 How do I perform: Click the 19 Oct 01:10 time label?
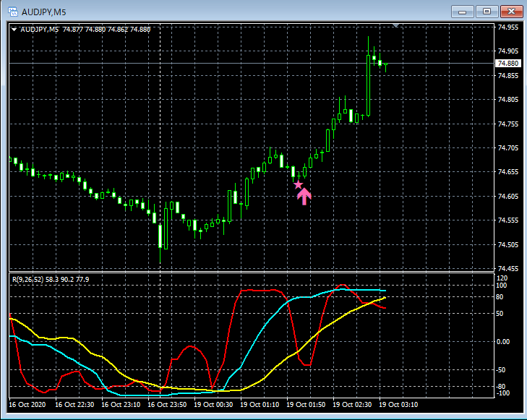[x=260, y=405]
